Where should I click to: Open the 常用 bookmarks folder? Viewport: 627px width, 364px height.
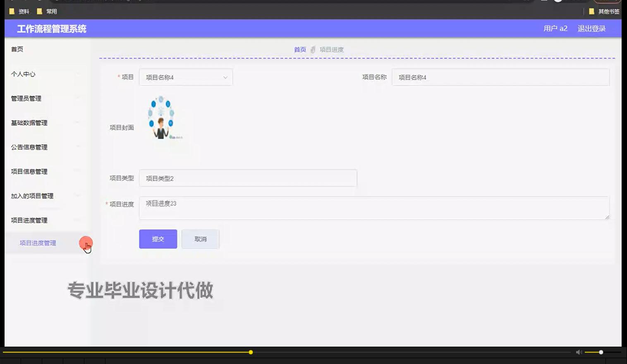click(x=51, y=11)
